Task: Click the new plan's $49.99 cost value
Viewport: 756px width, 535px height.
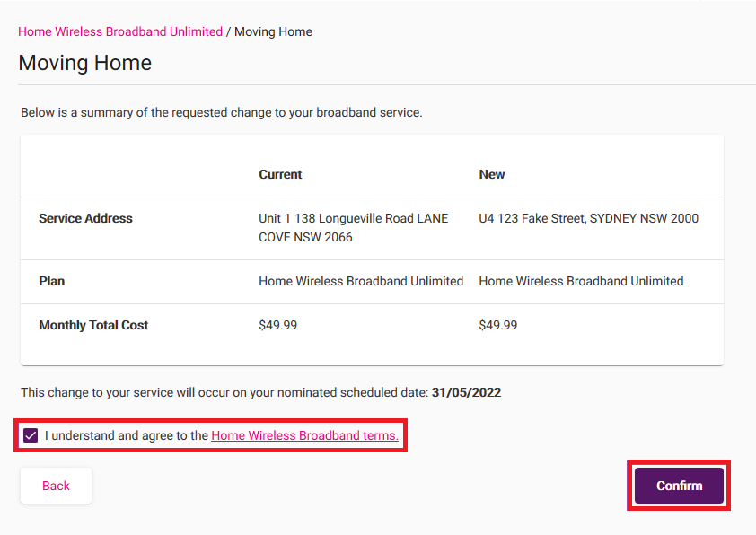Action: click(498, 326)
